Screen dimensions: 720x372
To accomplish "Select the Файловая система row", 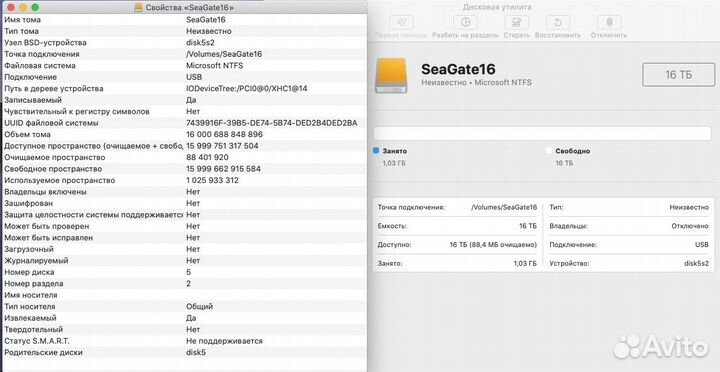I will 184,66.
